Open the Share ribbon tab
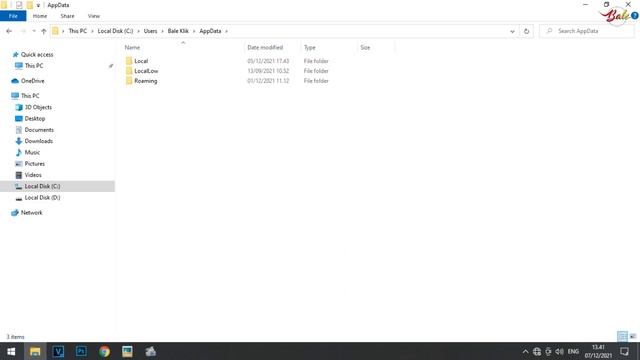 (67, 16)
